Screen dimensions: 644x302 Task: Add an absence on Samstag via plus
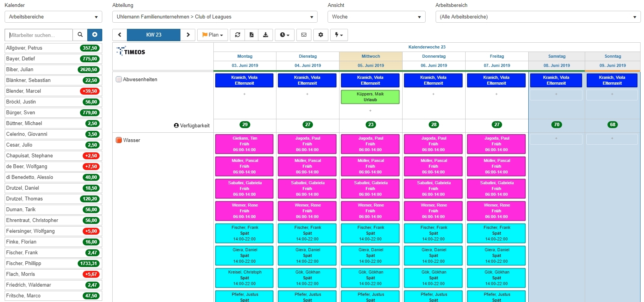(556, 94)
